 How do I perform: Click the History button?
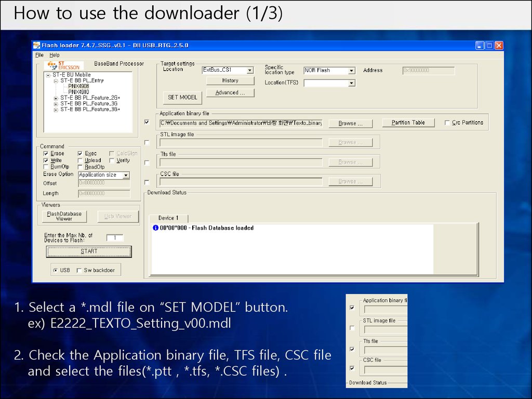230,81
